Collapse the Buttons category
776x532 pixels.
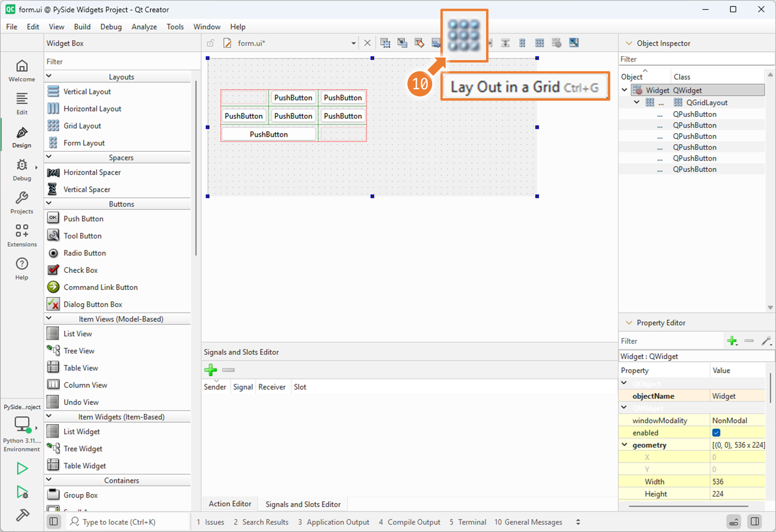49,203
